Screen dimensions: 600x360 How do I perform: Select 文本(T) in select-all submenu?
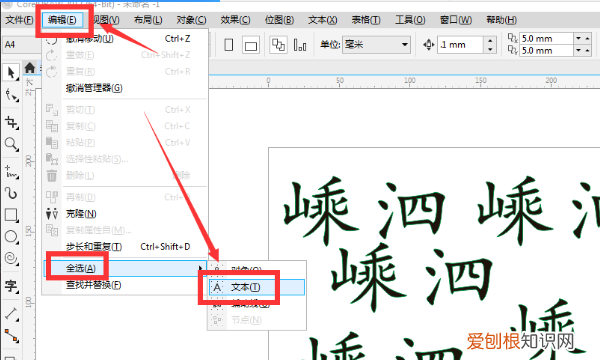coord(257,287)
